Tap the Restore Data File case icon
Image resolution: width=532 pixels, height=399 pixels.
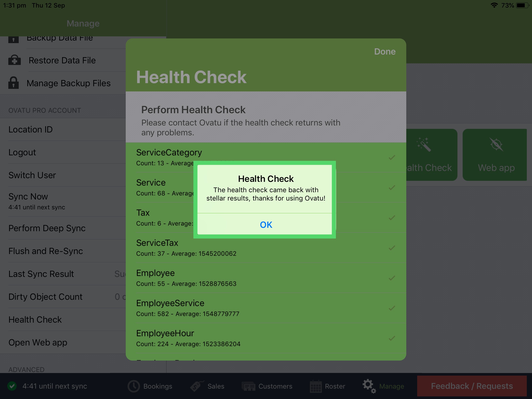tap(14, 60)
